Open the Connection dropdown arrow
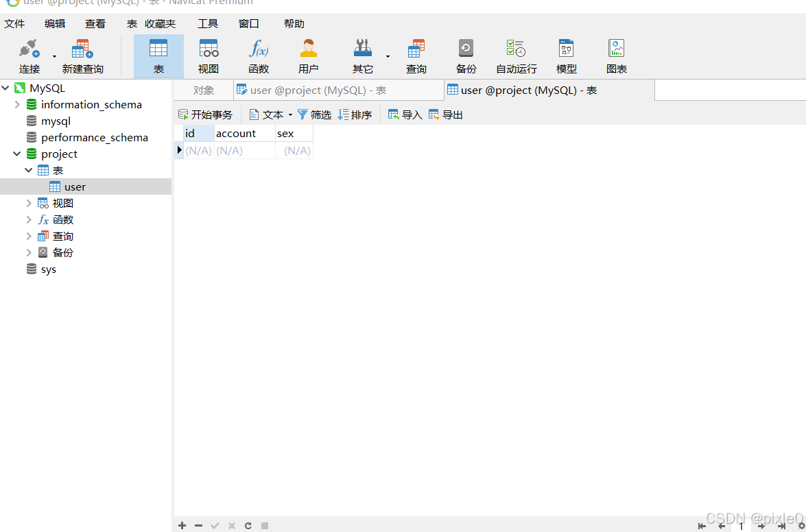The image size is (806, 532). [x=54, y=56]
